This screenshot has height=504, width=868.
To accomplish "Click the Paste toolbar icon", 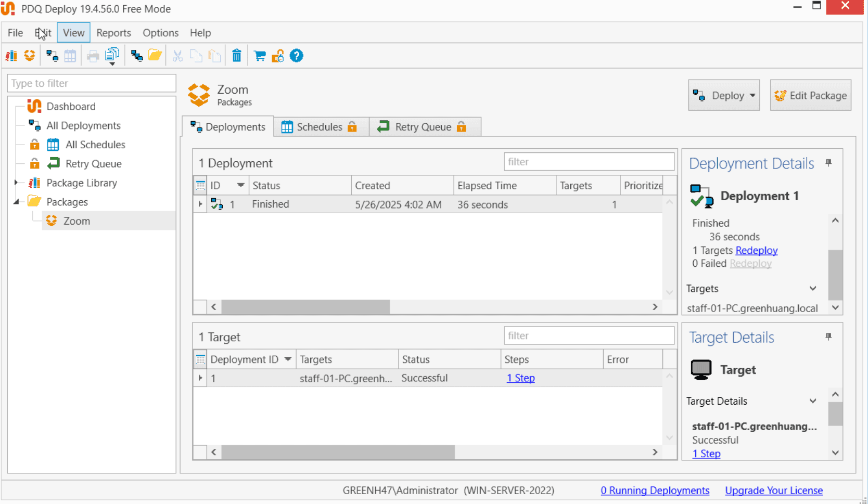I will coord(214,56).
